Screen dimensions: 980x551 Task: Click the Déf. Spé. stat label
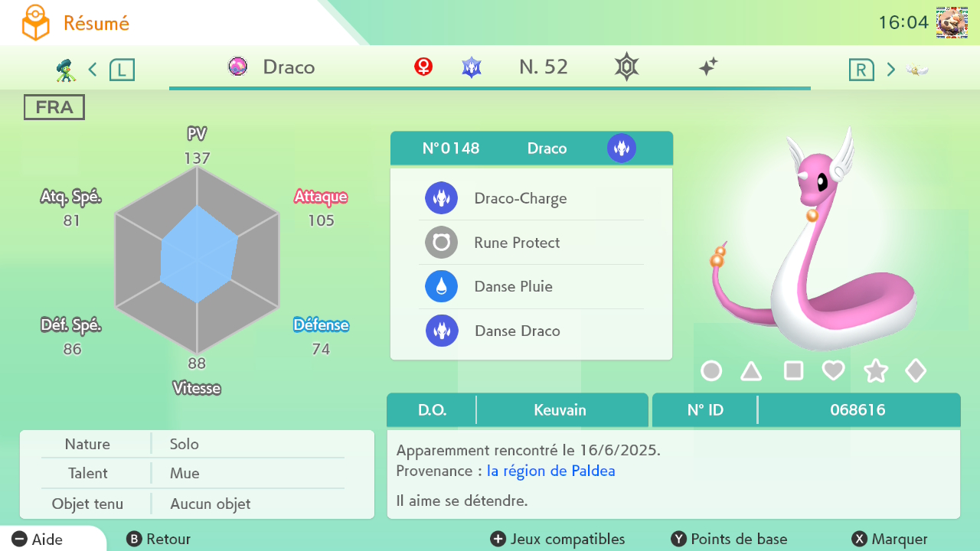71,325
